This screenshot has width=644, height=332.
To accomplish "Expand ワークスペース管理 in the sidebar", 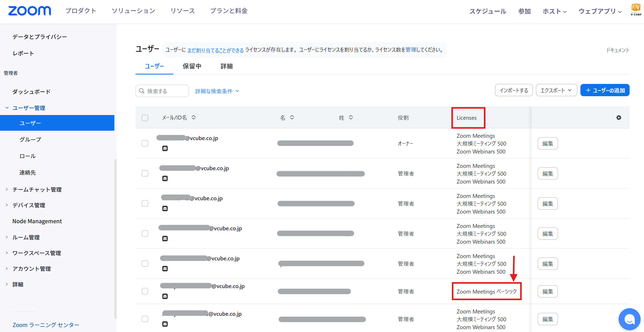I will tap(7, 253).
